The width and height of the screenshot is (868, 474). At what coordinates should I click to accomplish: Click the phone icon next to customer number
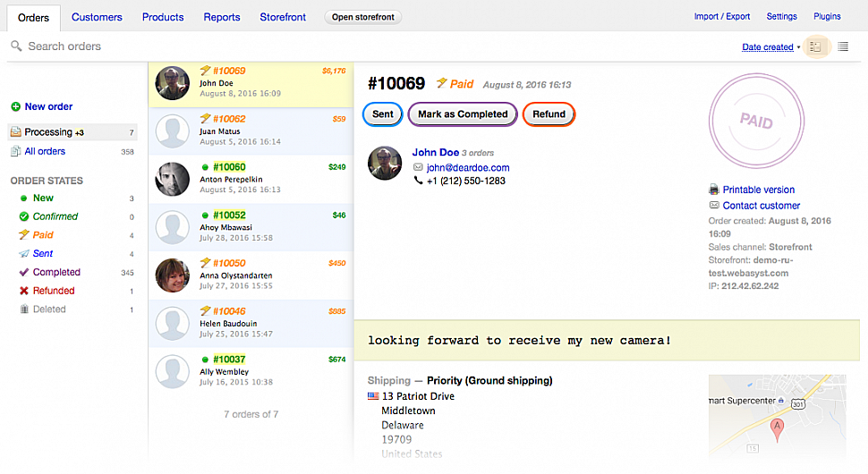(418, 181)
